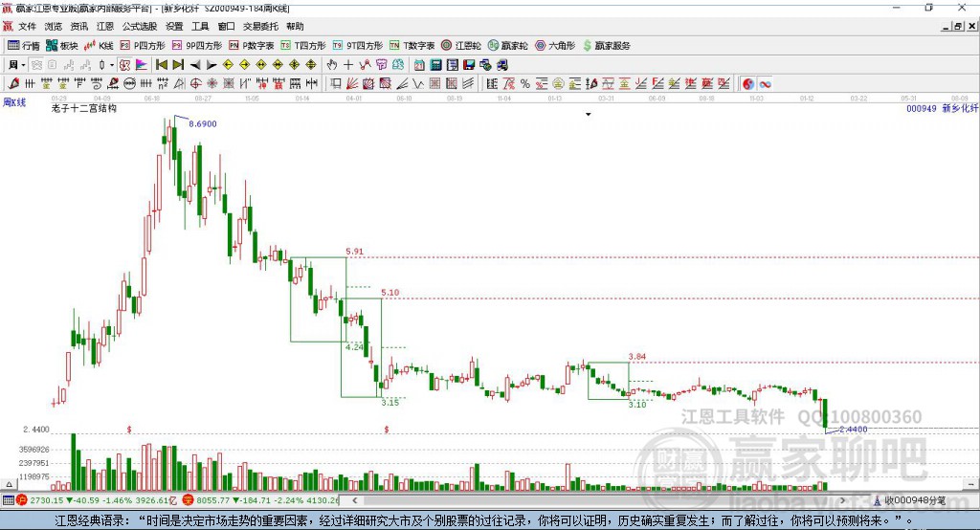This screenshot has height=530, width=980.
Task: Select the hand pan tool
Action: point(332,65)
